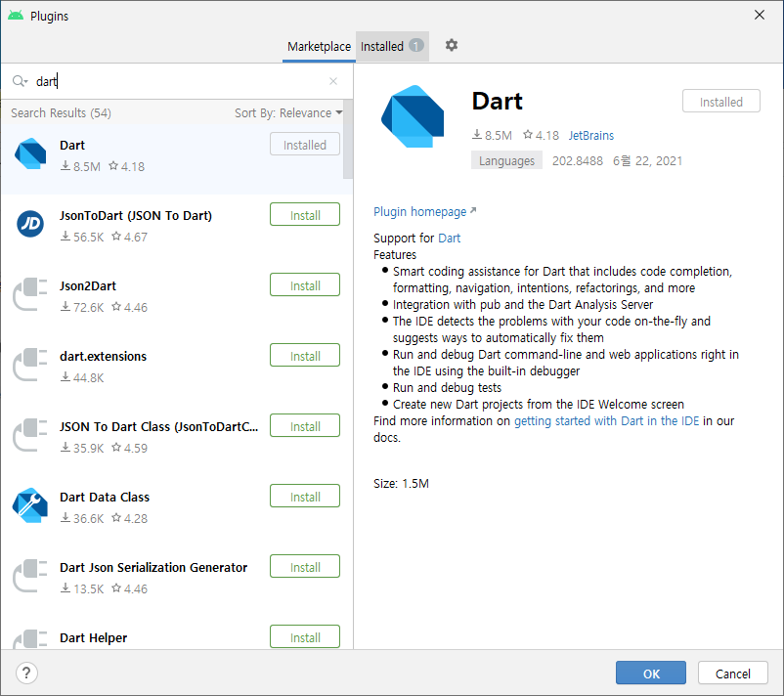Click the Languages category tag
Image resolution: width=784 pixels, height=696 pixels.
(506, 160)
